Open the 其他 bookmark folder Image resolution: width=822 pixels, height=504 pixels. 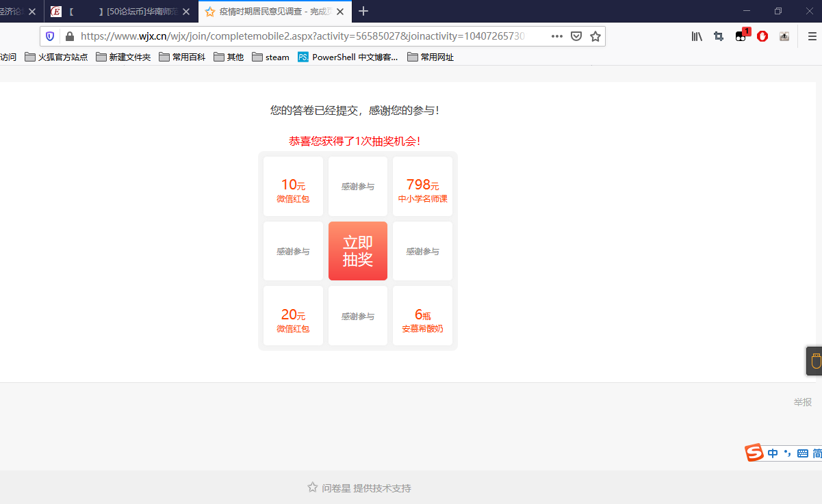pos(229,57)
